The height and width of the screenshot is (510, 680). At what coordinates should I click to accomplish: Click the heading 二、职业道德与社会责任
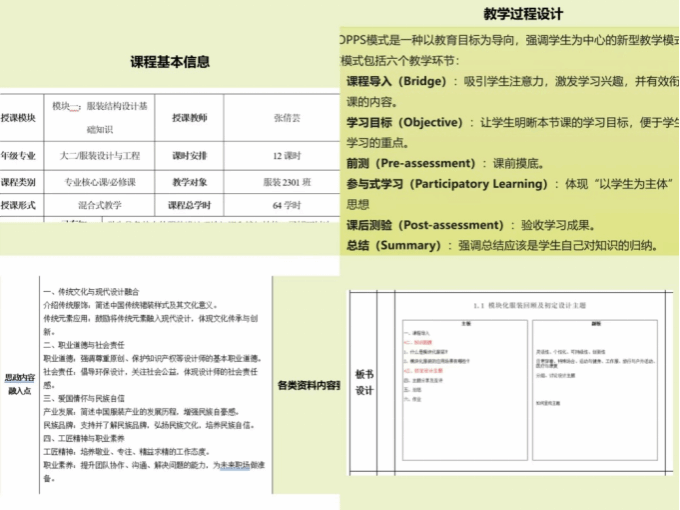point(84,345)
